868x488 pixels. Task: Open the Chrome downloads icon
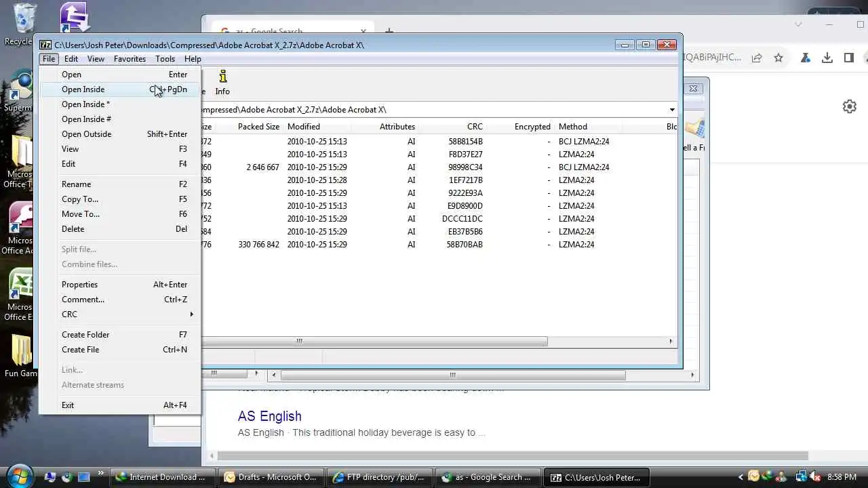tap(827, 58)
